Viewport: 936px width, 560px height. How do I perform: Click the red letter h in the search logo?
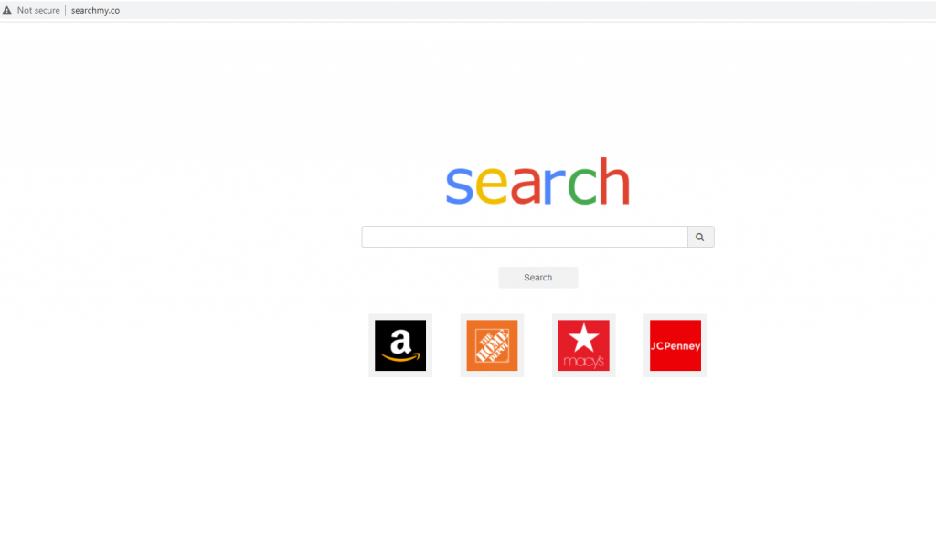[x=614, y=181]
